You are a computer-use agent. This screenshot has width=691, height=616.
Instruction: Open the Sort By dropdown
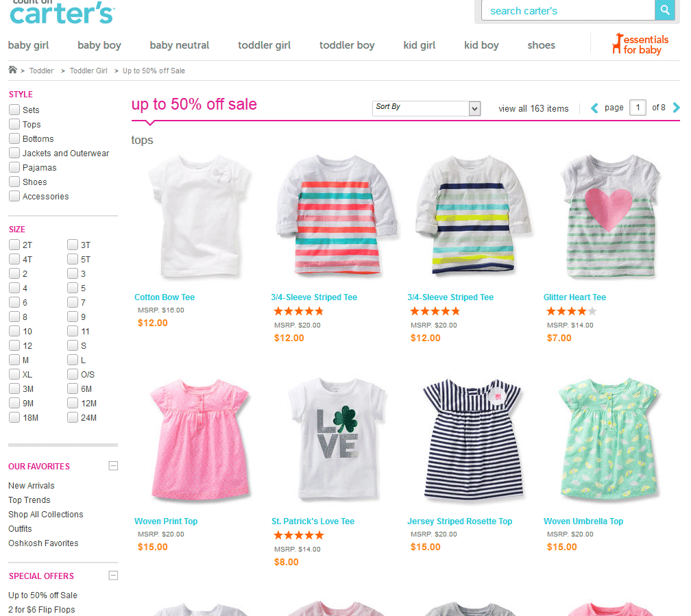tap(426, 108)
